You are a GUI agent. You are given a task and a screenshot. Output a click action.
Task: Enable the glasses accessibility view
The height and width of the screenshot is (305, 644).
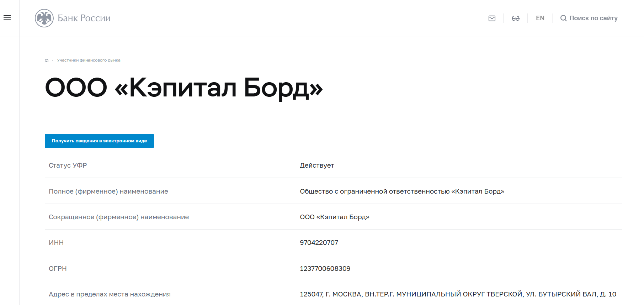tap(516, 18)
